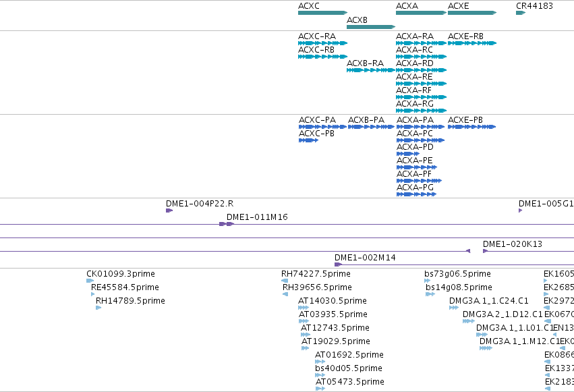Click the ACXA-RA transcript
This screenshot has width=574, height=392.
click(x=421, y=43)
